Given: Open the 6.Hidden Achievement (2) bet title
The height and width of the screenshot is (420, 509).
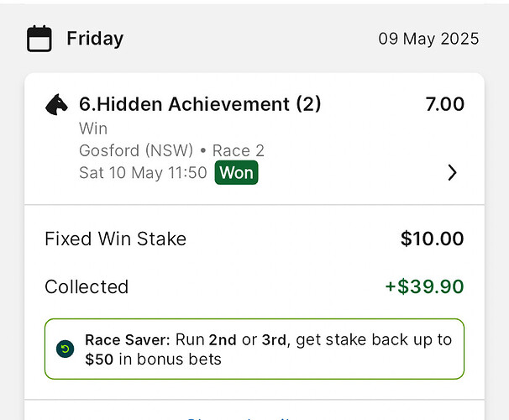Looking at the screenshot, I should pos(200,104).
